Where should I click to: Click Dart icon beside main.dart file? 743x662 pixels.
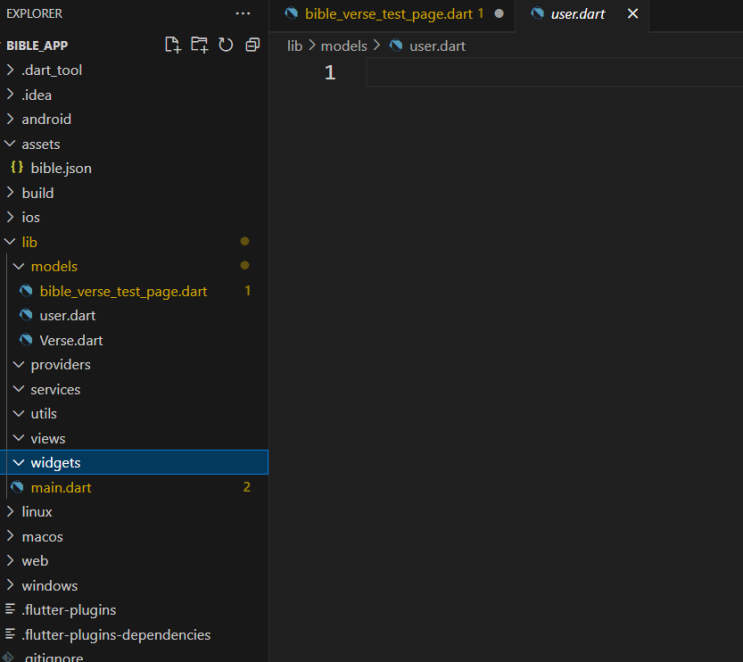pyautogui.click(x=17, y=487)
